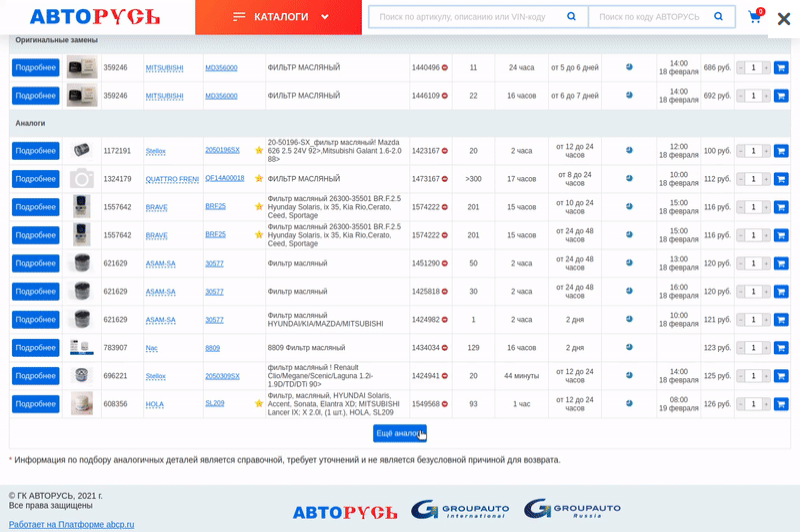Image resolution: width=800 pixels, height=532 pixels.
Task: Expand the КАТАЛОГИ dropdown menu
Action: (x=279, y=17)
